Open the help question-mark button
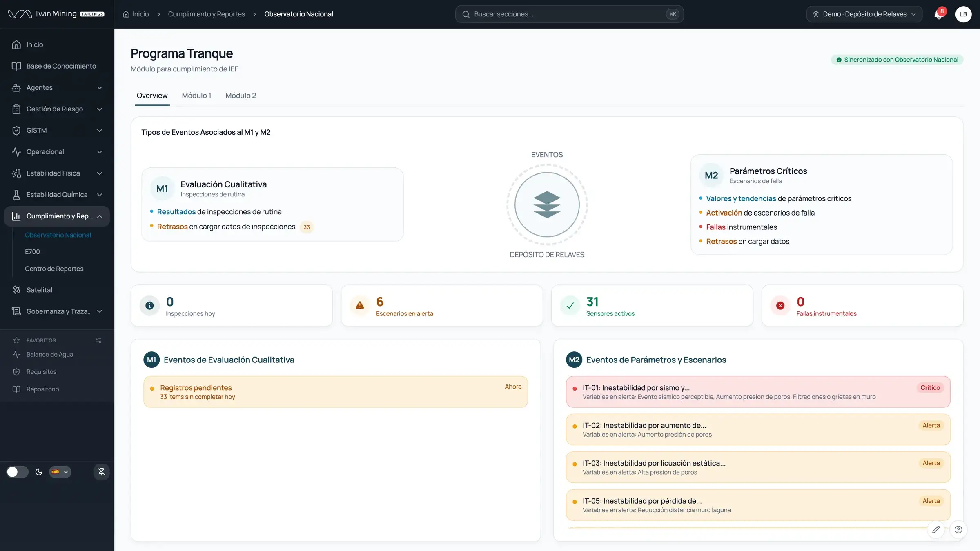980x551 pixels. tap(958, 529)
